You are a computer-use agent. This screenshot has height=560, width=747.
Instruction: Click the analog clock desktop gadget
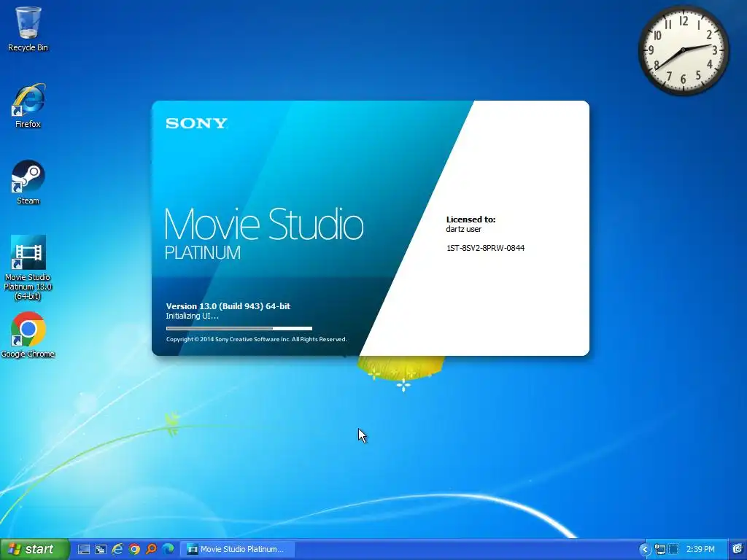[683, 51]
